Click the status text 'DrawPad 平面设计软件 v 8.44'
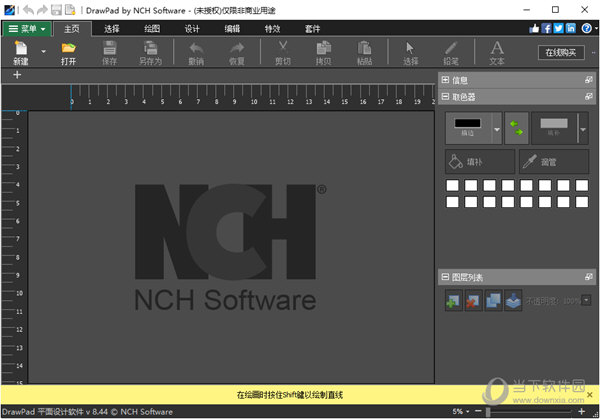 tap(55, 412)
